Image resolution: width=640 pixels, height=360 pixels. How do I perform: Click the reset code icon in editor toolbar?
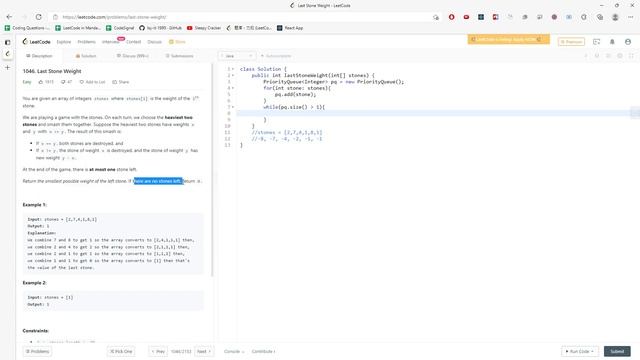click(597, 56)
